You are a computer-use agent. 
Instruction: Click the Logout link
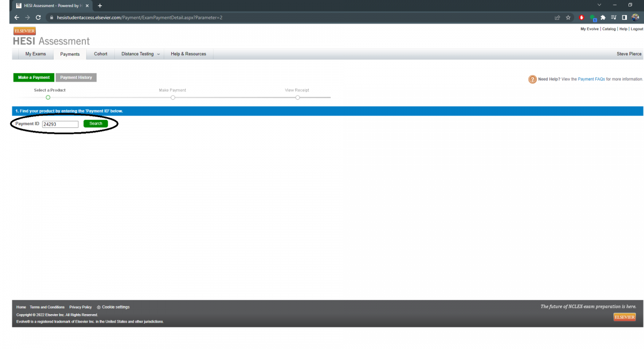click(636, 29)
